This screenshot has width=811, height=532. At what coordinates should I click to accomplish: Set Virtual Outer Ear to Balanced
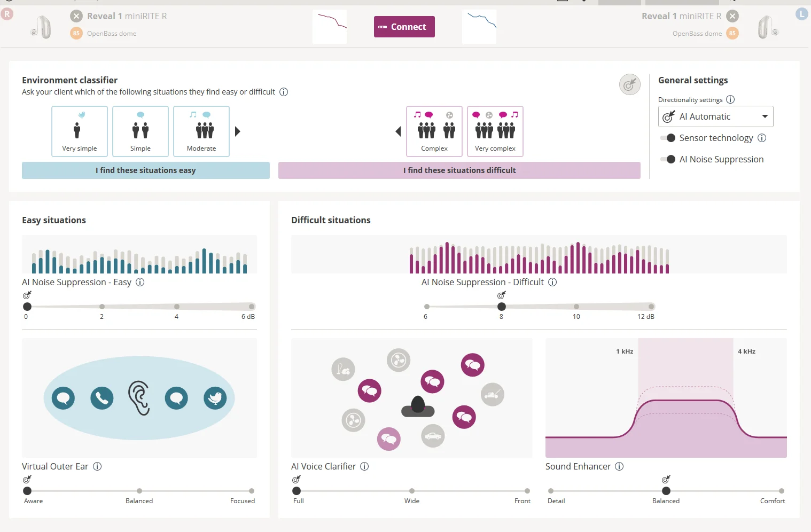[x=139, y=491]
